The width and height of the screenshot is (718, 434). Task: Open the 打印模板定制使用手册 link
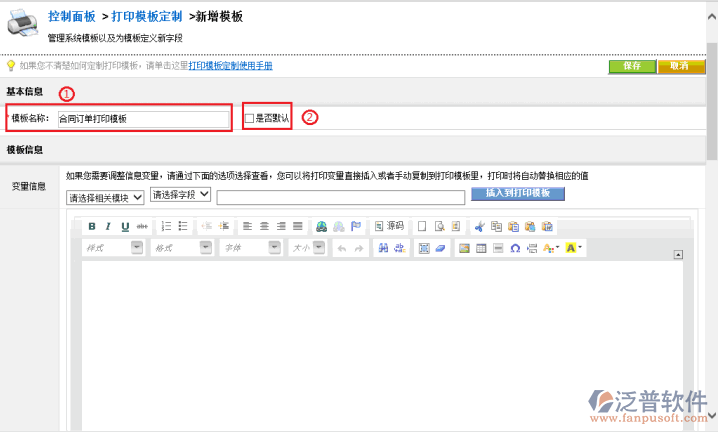click(230, 66)
